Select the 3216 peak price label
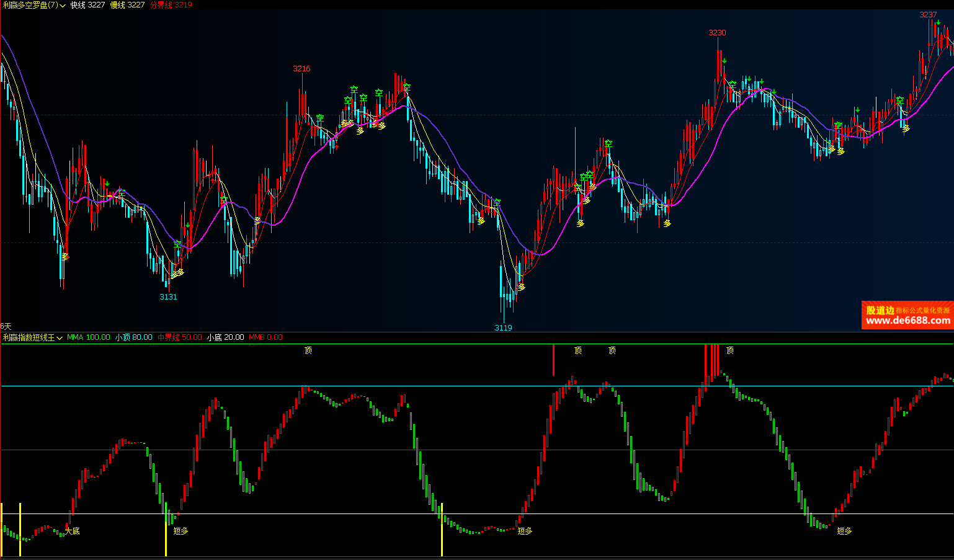The width and height of the screenshot is (954, 560). [x=301, y=69]
